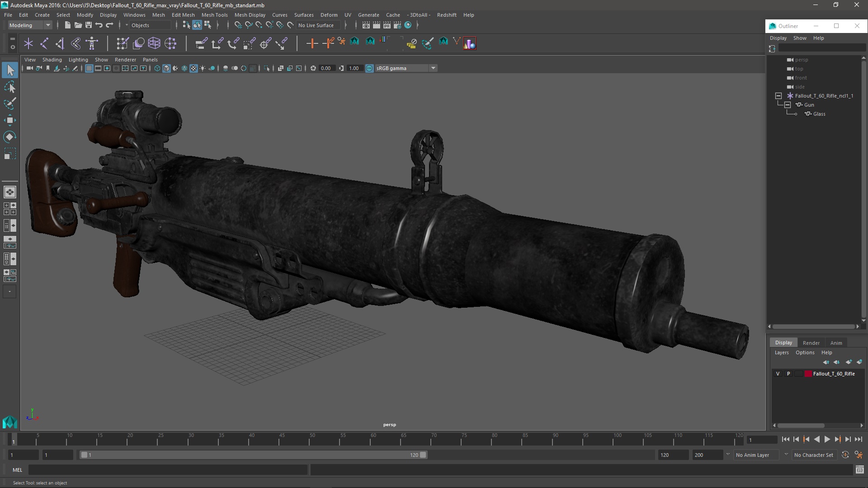Open Render Settings clapperboard gear icon
This screenshot has height=488, width=868.
tap(397, 25)
